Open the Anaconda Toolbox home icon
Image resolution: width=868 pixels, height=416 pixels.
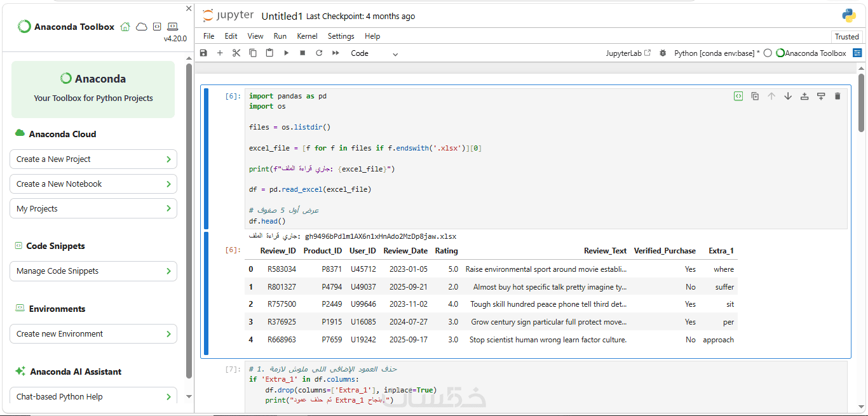click(125, 27)
